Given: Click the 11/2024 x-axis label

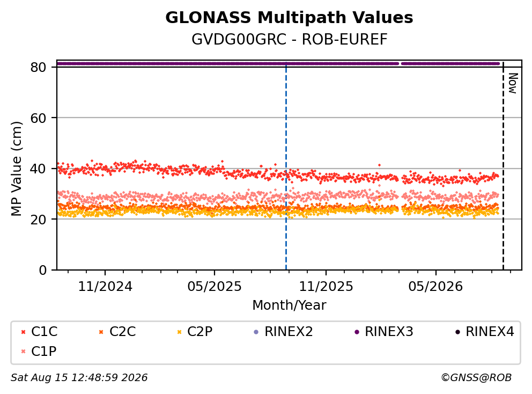Looking at the screenshot, I should click(x=105, y=287).
